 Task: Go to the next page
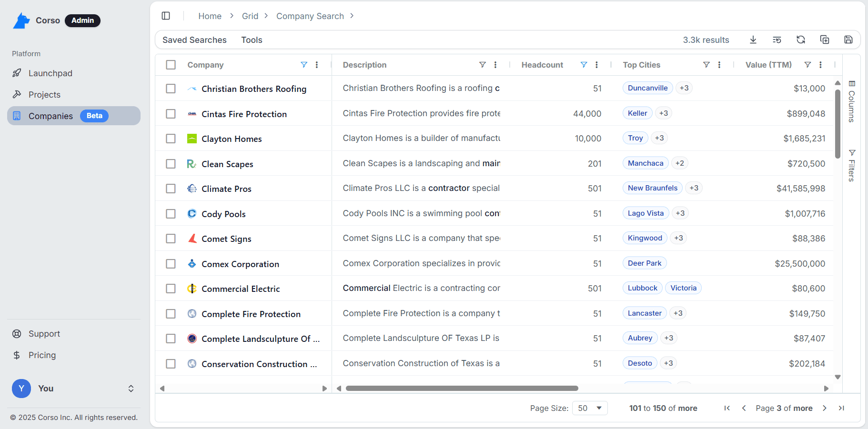pyautogui.click(x=825, y=408)
